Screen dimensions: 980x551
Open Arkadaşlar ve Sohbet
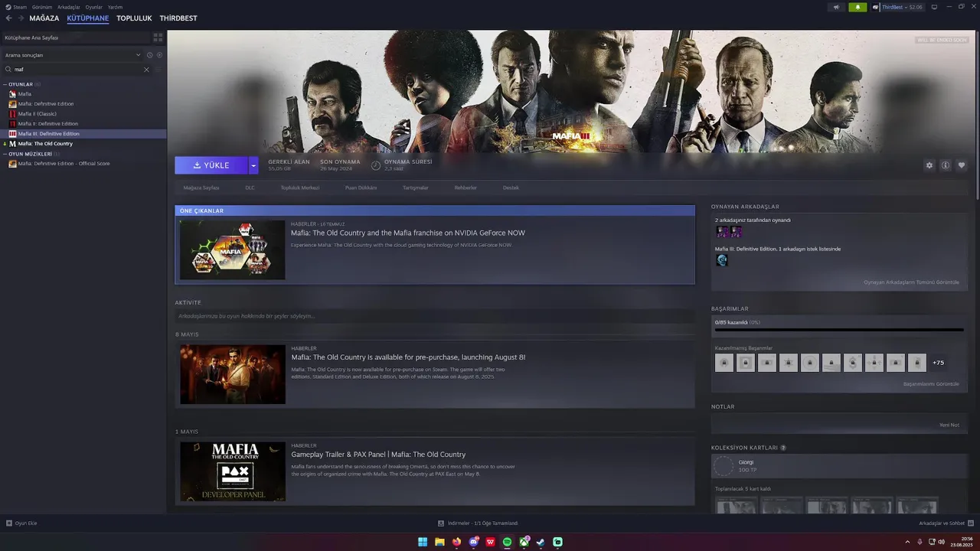click(x=946, y=523)
